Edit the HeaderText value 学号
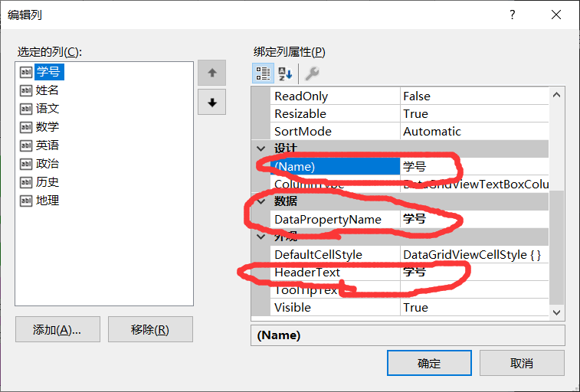580x392 pixels. (x=474, y=273)
